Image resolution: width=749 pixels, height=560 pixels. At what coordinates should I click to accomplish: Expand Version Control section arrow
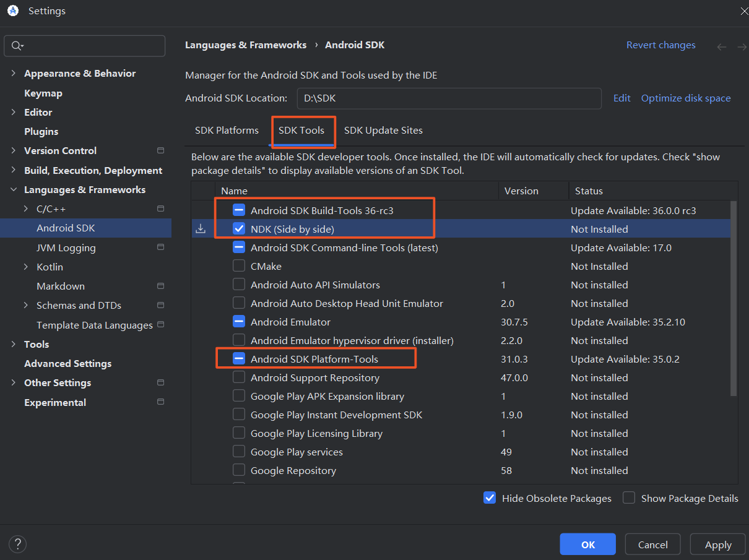14,150
